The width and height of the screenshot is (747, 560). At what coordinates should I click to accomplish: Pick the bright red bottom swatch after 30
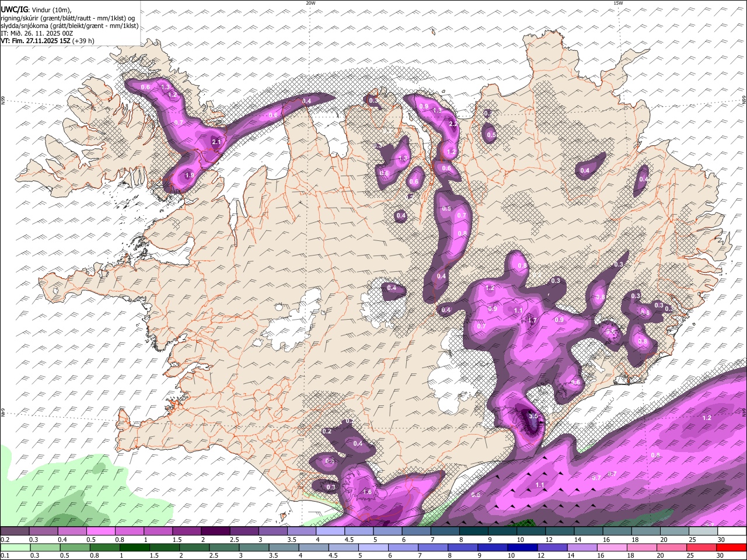(x=732, y=547)
